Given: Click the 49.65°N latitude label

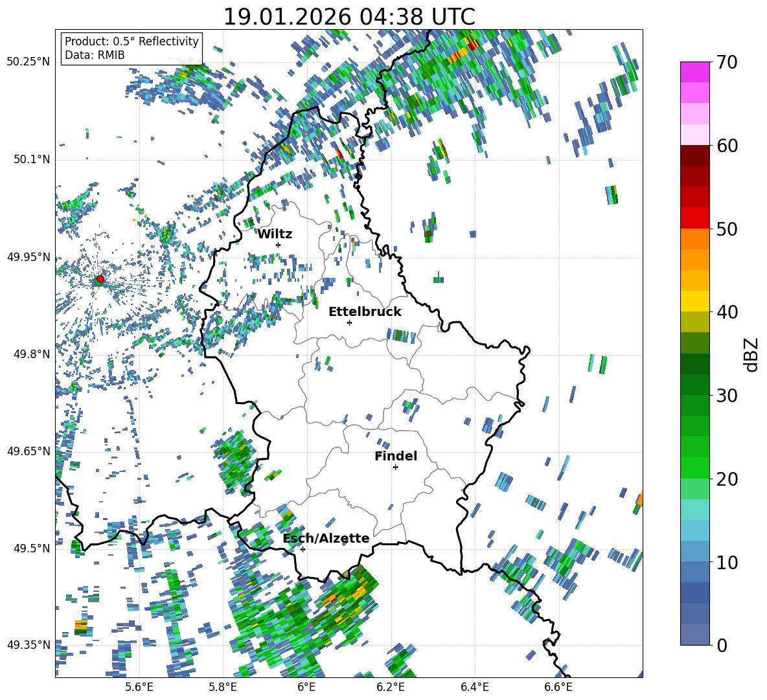Looking at the screenshot, I should (29, 451).
